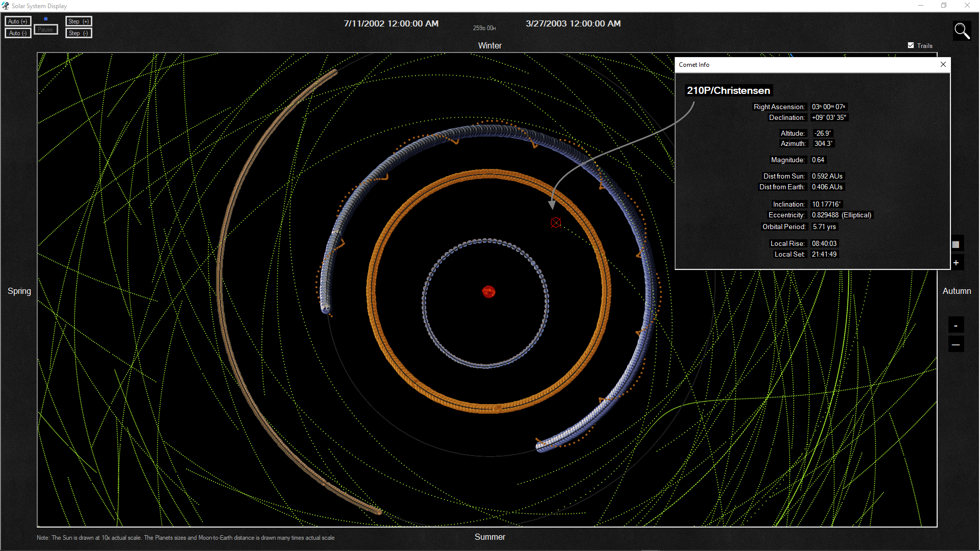The width and height of the screenshot is (980, 551).
Task: Click the Azimuth value 304.3°
Action: [x=823, y=143]
